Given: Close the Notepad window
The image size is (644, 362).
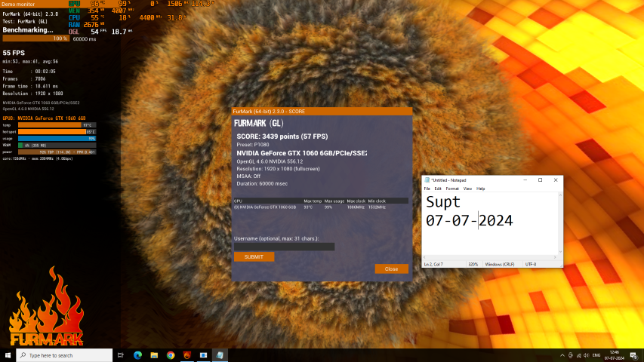Looking at the screenshot, I should 556,180.
